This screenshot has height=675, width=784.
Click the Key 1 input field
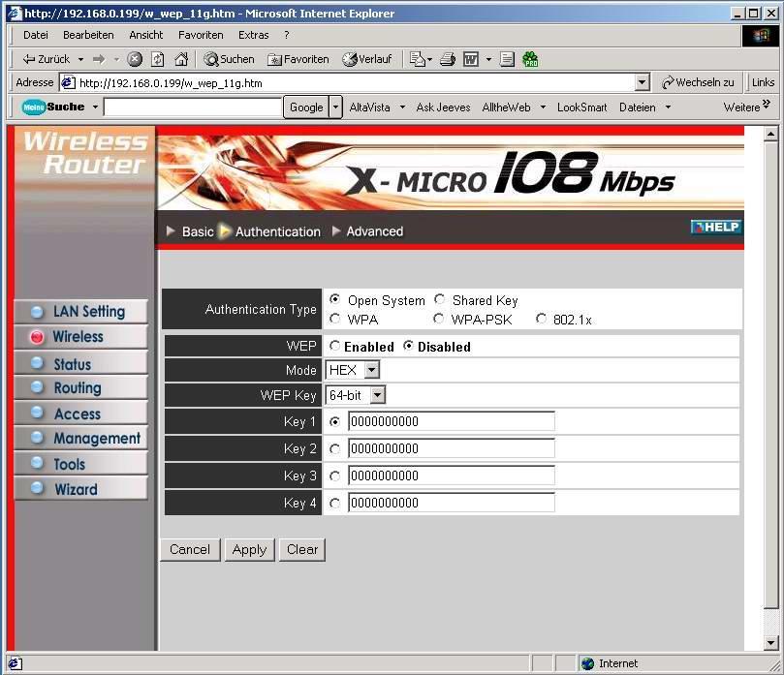452,421
